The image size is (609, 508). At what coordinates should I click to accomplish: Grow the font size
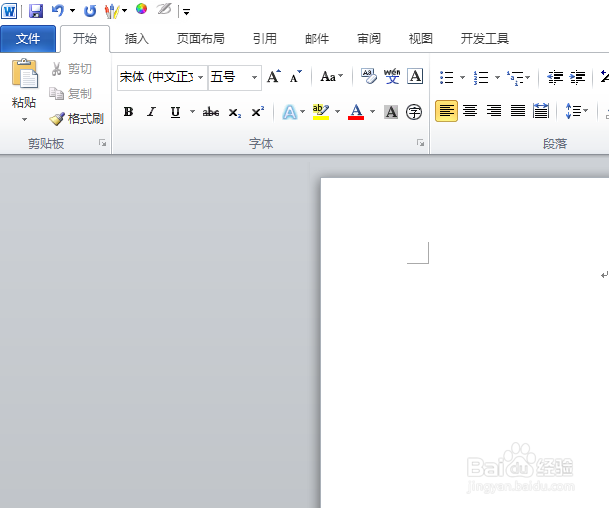point(274,76)
